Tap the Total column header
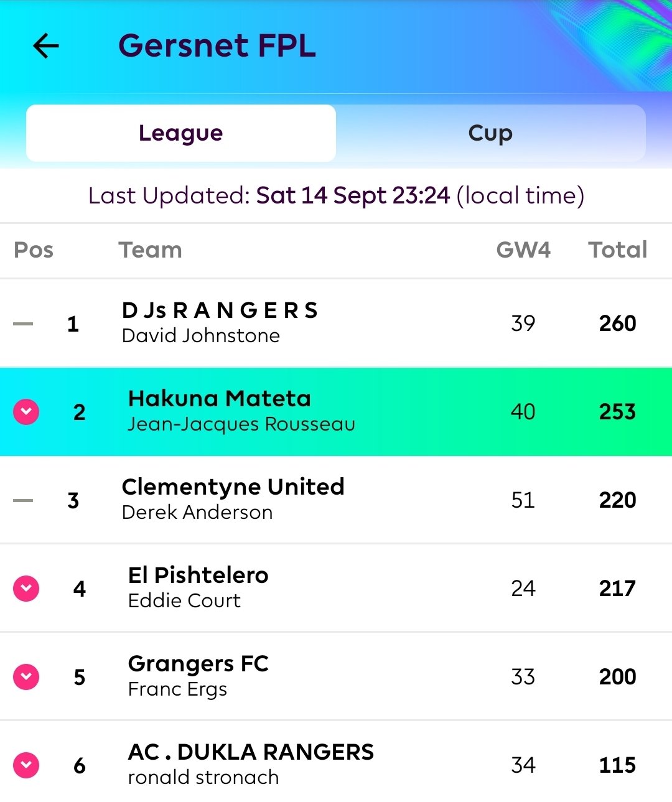This screenshot has width=672, height=802. [618, 250]
